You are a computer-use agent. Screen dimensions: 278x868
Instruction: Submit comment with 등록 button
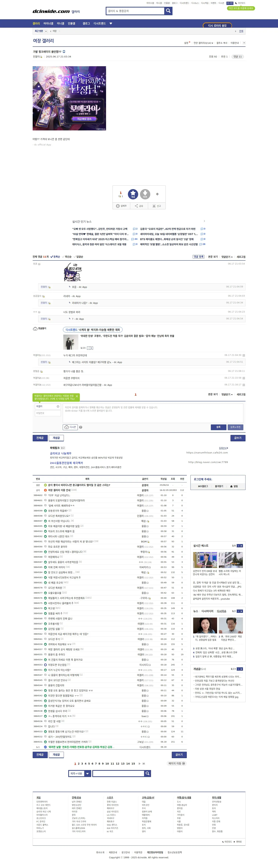[x=218, y=427]
